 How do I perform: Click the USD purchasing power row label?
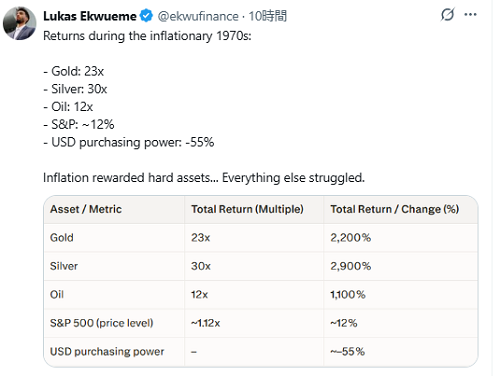[x=107, y=351]
